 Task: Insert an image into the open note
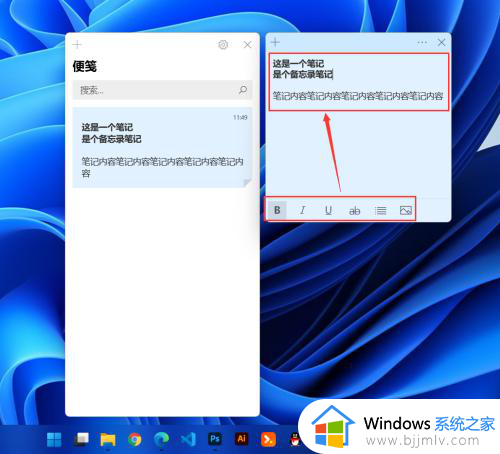click(x=406, y=210)
